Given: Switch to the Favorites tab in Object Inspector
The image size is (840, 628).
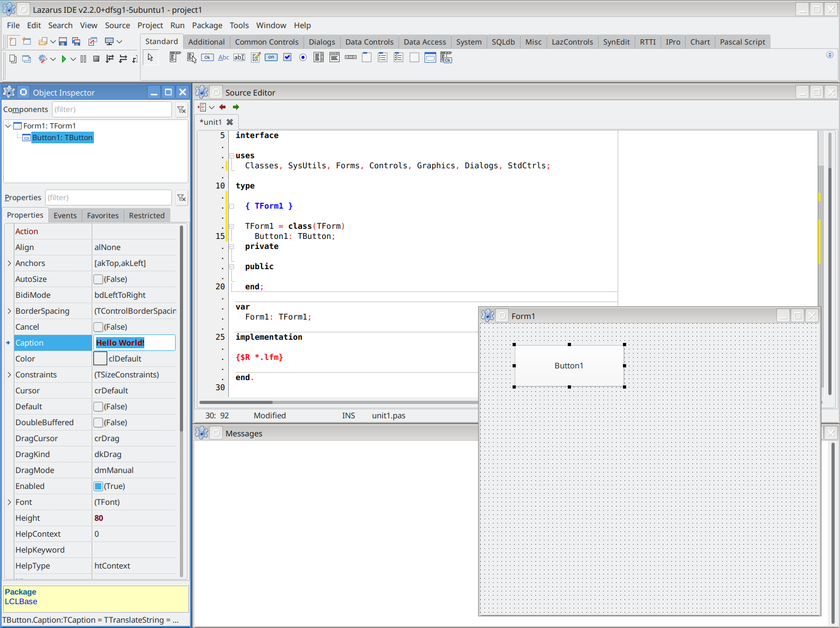Looking at the screenshot, I should 103,216.
